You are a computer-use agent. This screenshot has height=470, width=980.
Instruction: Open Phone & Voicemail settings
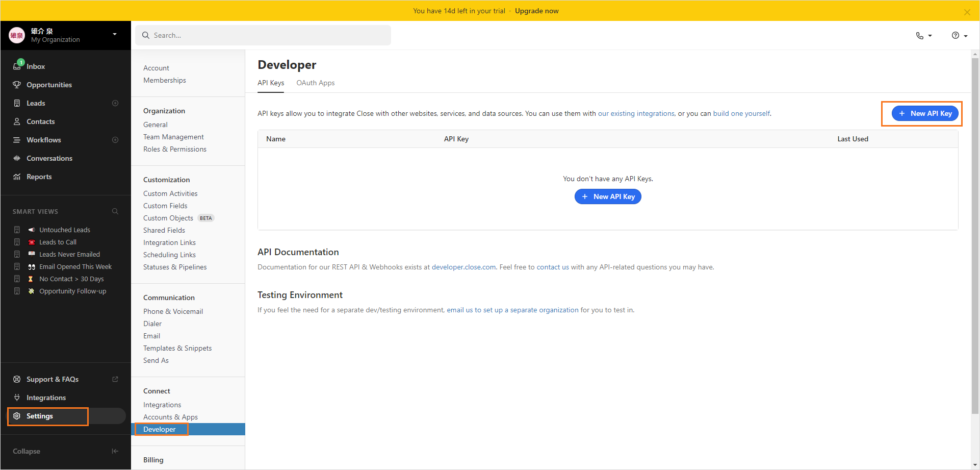click(173, 311)
